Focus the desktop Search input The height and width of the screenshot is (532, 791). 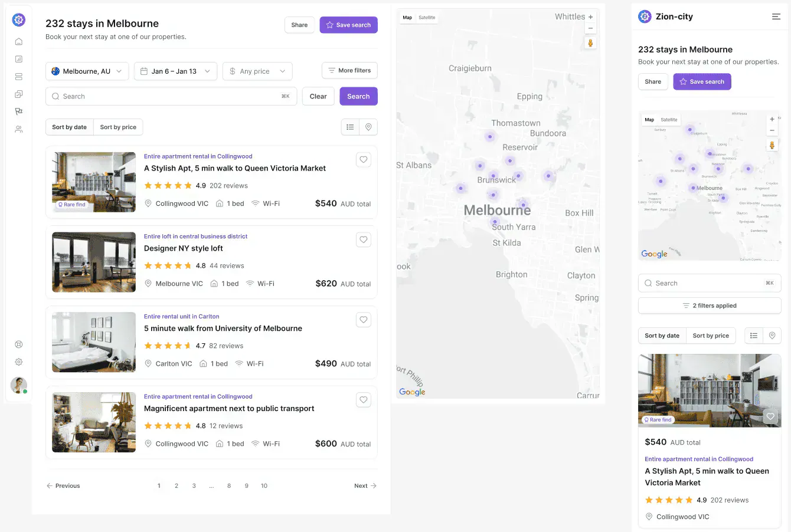171,96
